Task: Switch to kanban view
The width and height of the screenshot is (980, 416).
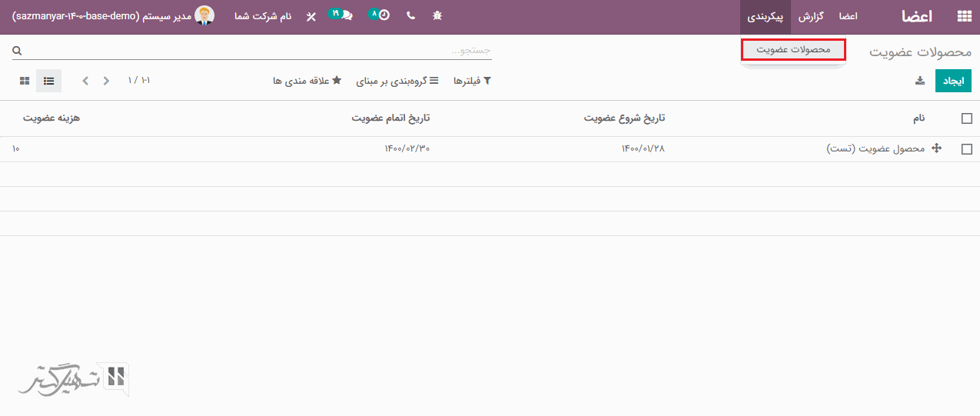Action: click(25, 81)
